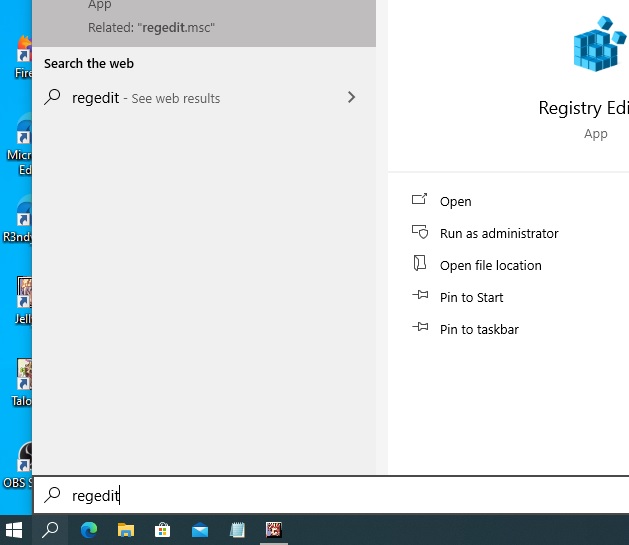Select the Microsoft Edge desktop shortcut
The height and width of the screenshot is (545, 629).
19,144
